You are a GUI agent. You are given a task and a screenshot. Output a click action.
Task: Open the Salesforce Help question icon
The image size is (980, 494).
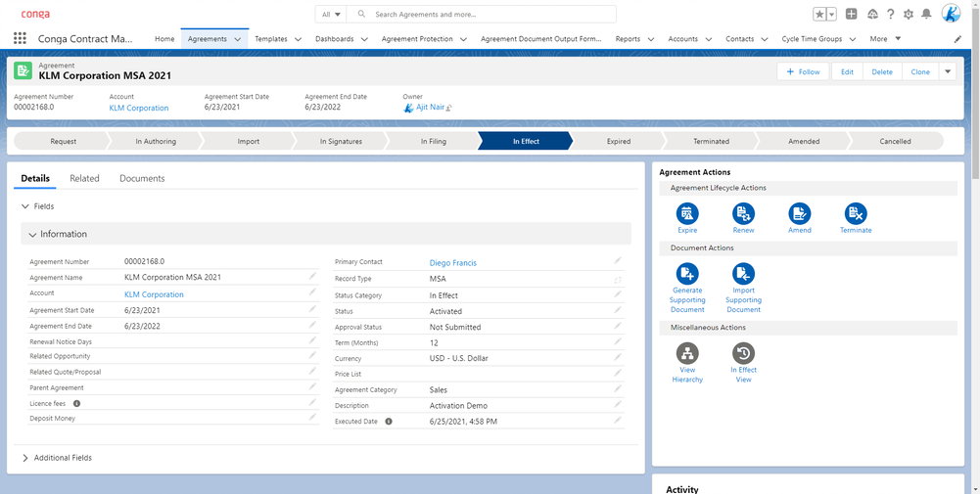tap(891, 14)
